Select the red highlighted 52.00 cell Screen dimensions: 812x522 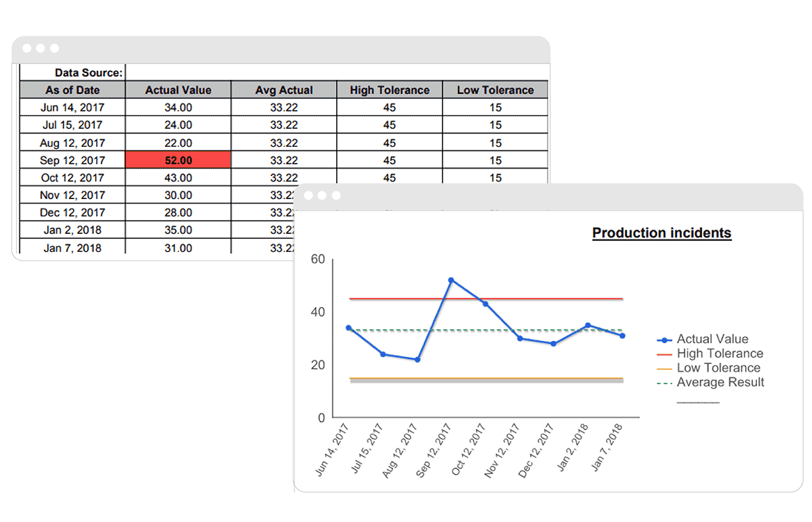[x=178, y=160]
